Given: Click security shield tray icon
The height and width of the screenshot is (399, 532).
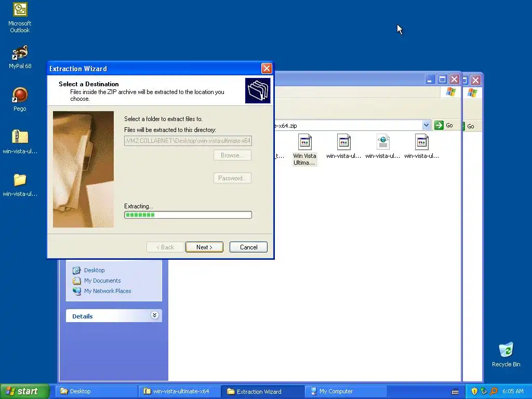Looking at the screenshot, I should pyautogui.click(x=474, y=391).
